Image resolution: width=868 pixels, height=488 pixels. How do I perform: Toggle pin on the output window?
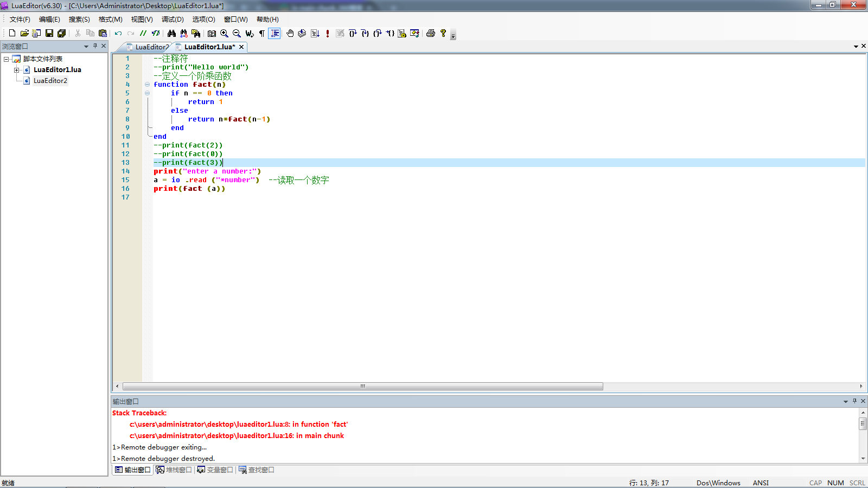tap(854, 401)
